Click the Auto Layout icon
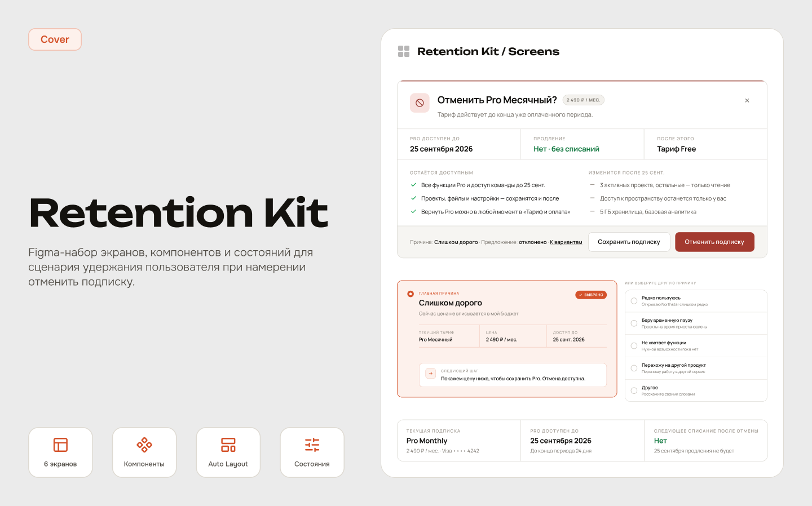 228,445
